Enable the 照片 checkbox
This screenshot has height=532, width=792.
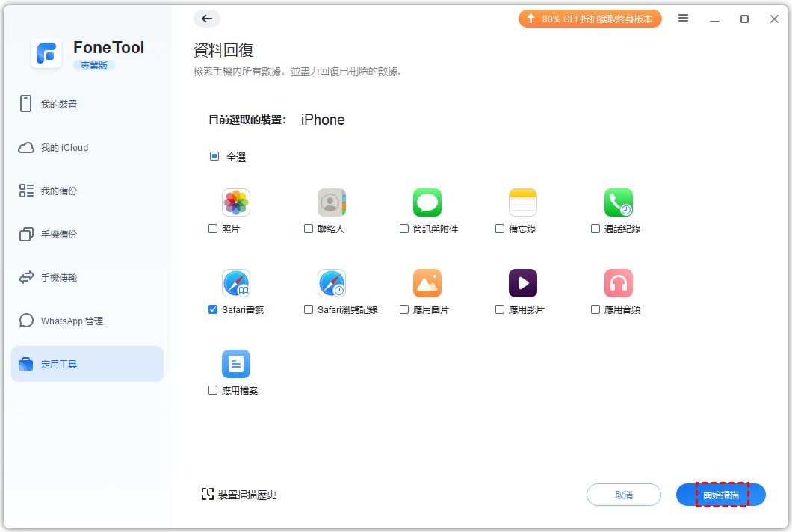tap(213, 229)
